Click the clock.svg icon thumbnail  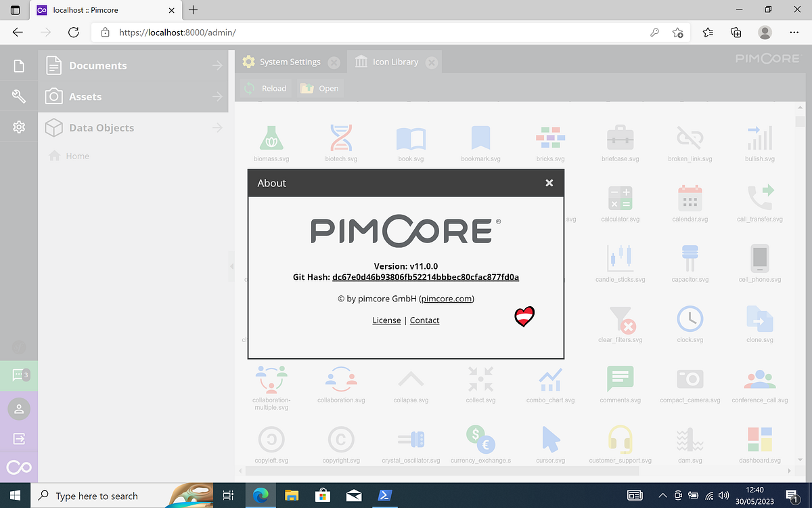[x=690, y=317]
